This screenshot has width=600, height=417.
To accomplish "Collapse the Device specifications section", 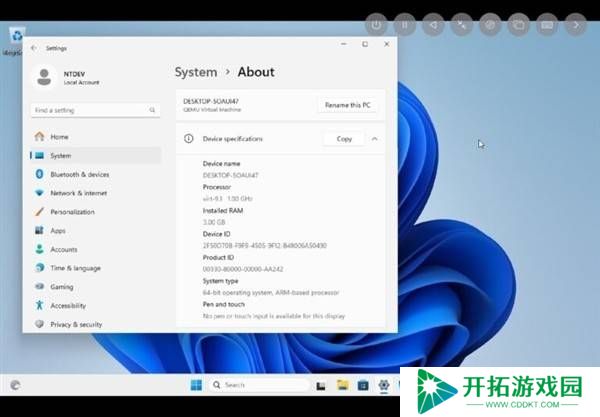I will [x=375, y=139].
